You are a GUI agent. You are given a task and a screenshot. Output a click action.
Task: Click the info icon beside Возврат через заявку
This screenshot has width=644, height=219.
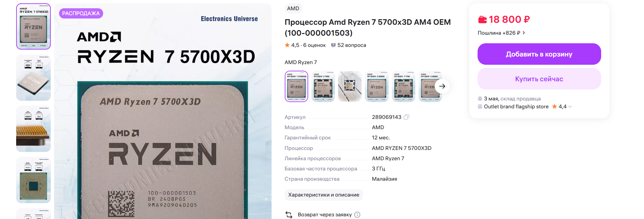tap(357, 215)
